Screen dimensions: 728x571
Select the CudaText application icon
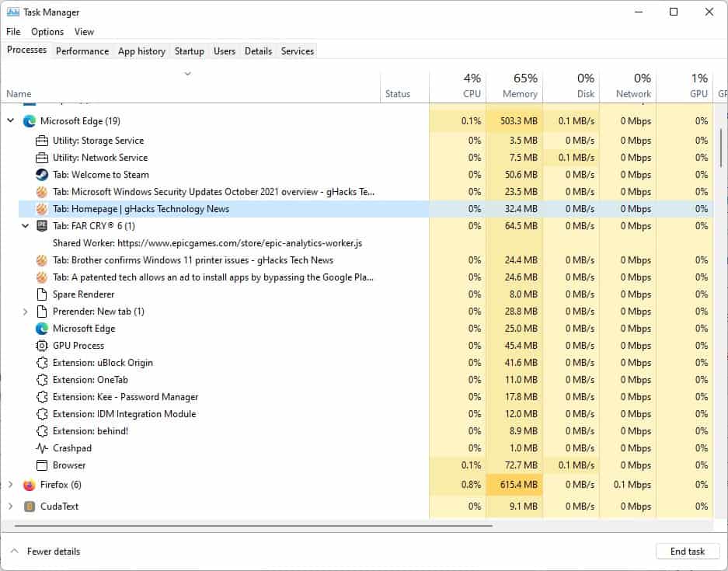[x=29, y=506]
